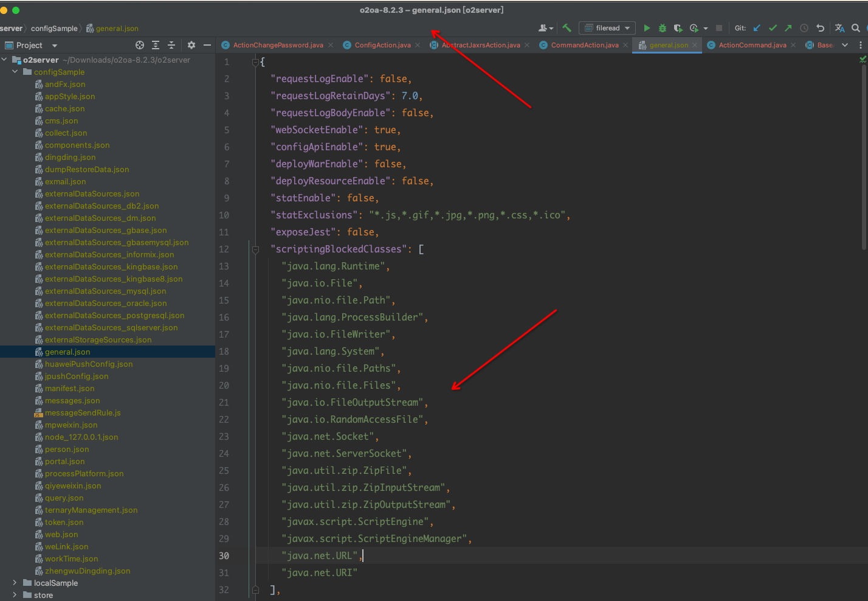Close the ConfigAction.java tab
This screenshot has height=601, width=868.
[x=418, y=45]
